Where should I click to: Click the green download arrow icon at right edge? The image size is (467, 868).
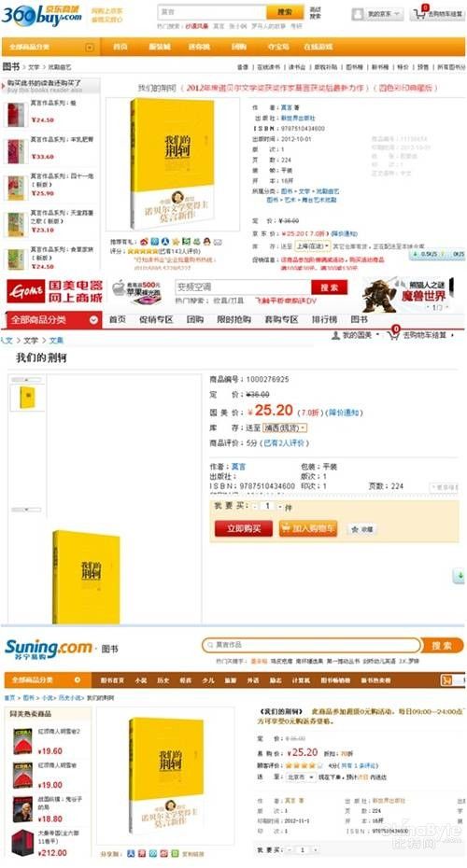point(460,575)
